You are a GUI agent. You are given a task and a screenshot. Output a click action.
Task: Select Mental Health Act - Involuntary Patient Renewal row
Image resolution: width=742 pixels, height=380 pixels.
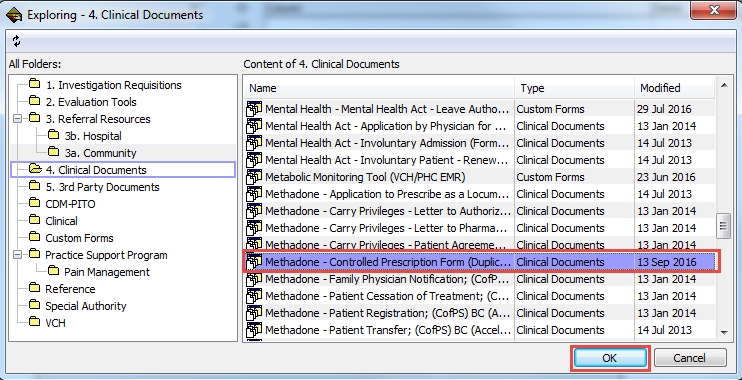pos(479,160)
